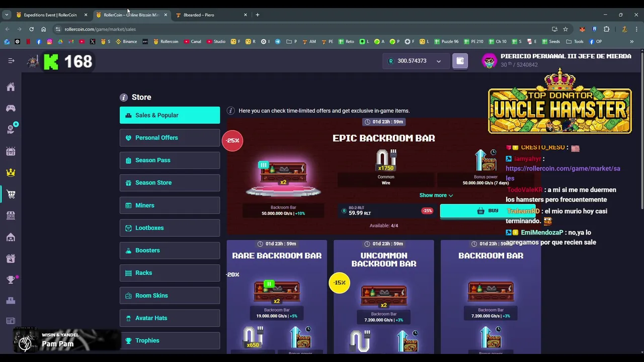Select Season Store category
The image size is (644, 362).
[x=170, y=183]
